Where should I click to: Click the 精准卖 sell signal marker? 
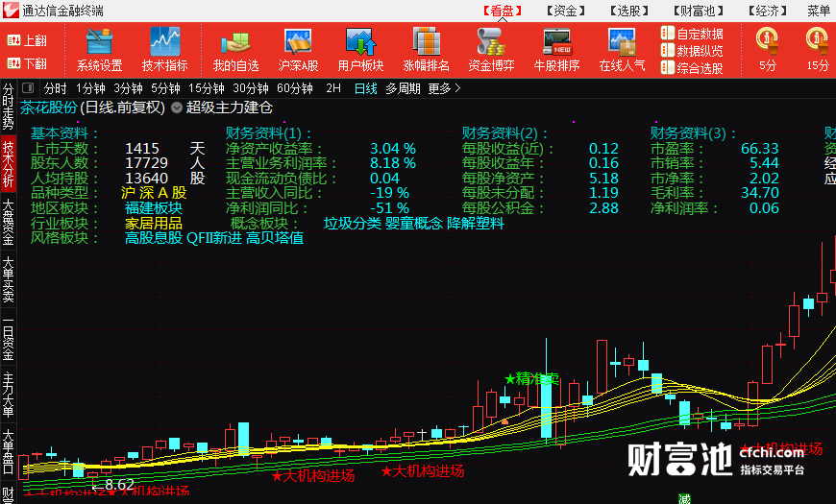(x=532, y=379)
